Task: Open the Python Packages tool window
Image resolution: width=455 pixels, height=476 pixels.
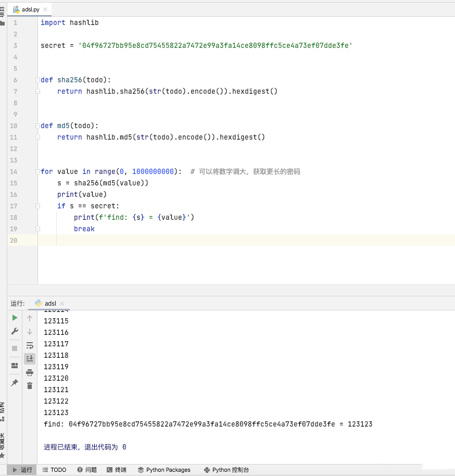Action: [164, 470]
